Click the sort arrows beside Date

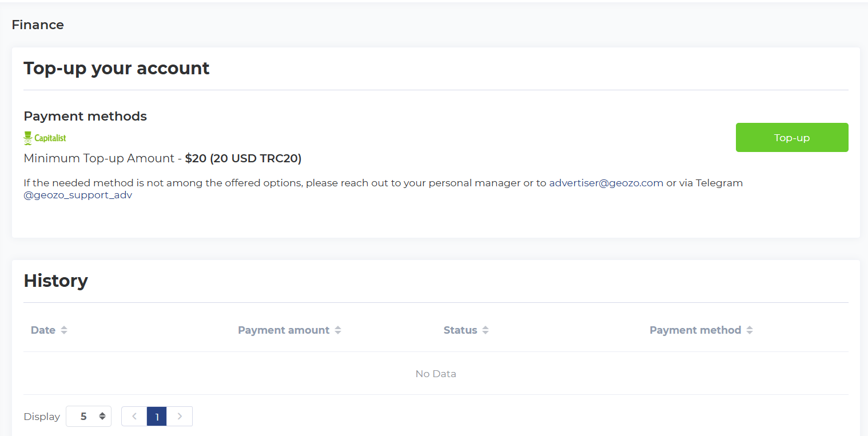(64, 330)
